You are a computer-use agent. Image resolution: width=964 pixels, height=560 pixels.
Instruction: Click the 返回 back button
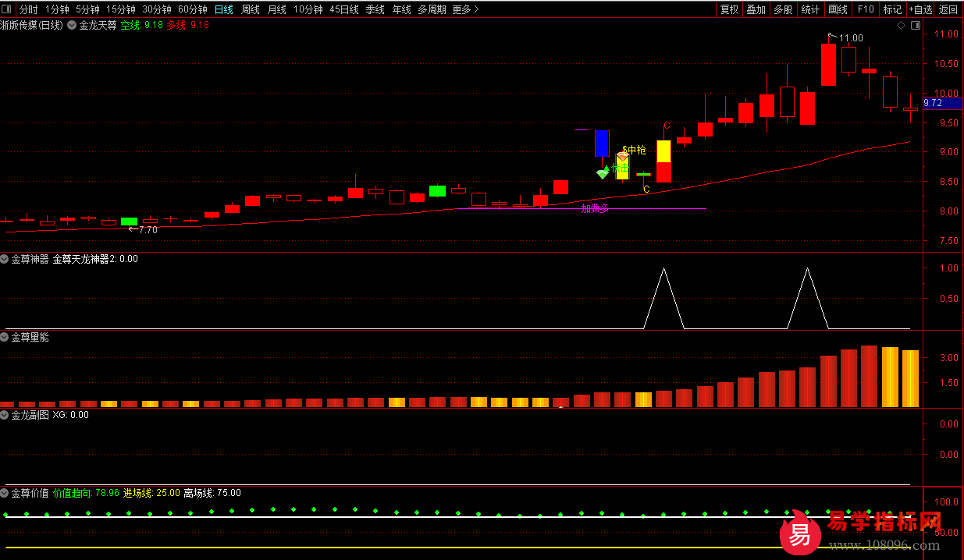[x=948, y=9]
